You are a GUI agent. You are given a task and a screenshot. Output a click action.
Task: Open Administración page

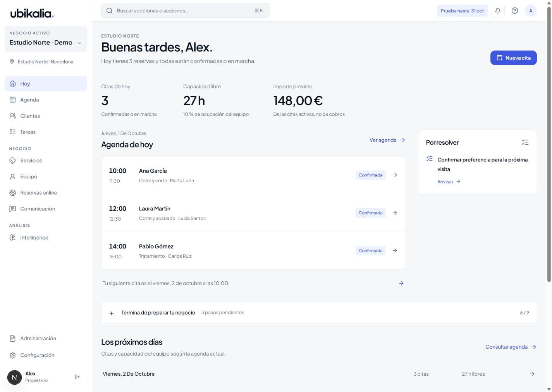pyautogui.click(x=46, y=338)
